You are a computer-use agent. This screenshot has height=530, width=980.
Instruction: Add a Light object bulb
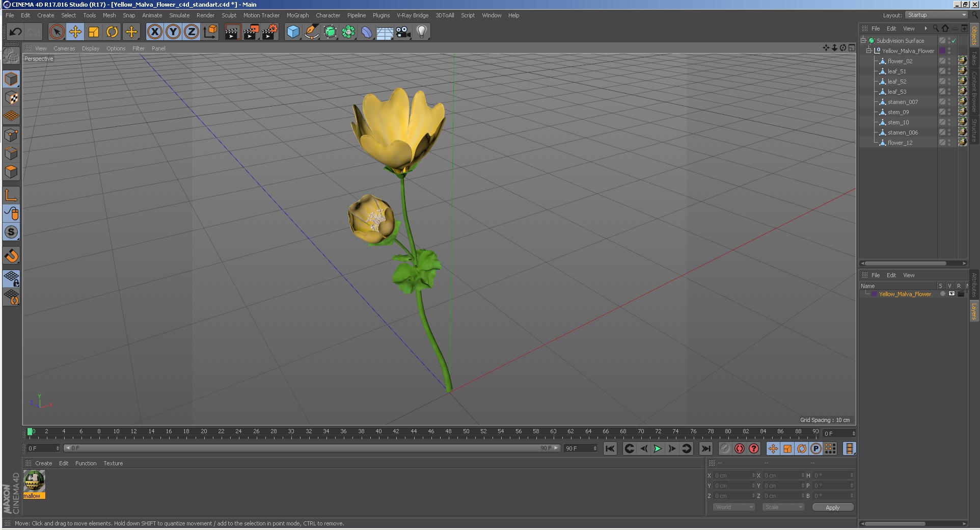[x=422, y=32]
